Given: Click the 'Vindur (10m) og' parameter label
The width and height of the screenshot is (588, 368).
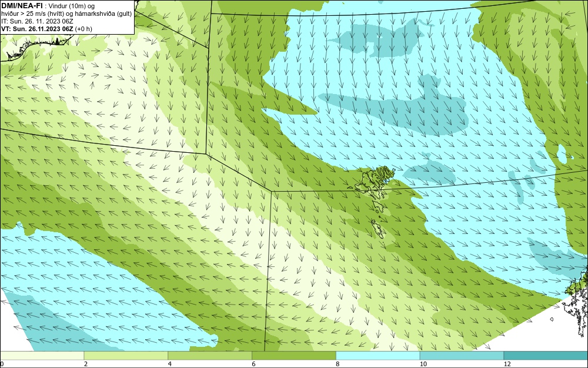Looking at the screenshot, I should tap(72, 6).
